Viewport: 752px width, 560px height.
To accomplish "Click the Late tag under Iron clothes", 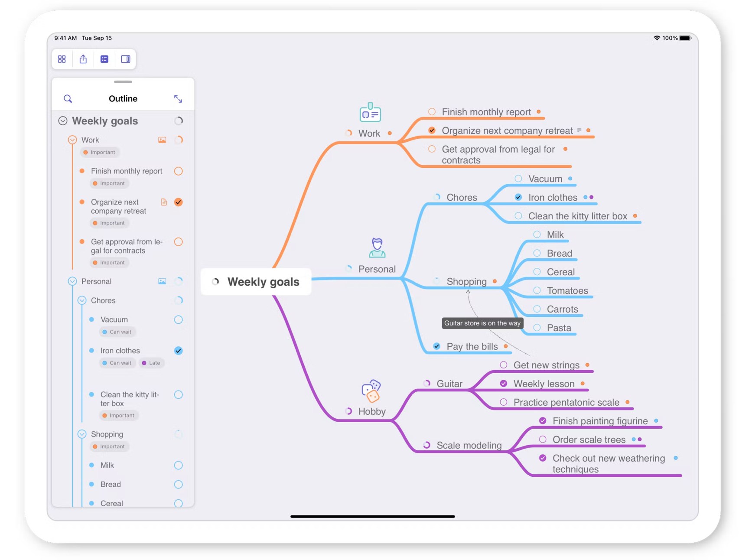I will (151, 363).
